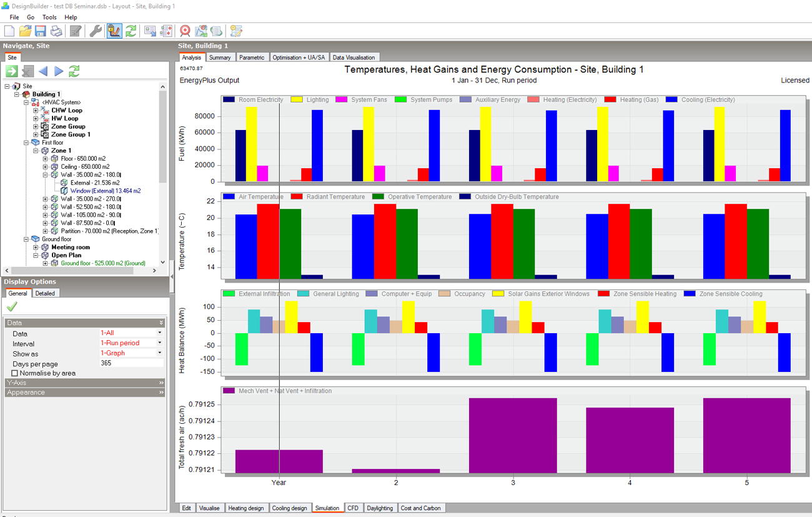Click the HVAC System node icon
Image resolution: width=812 pixels, height=517 pixels.
point(36,103)
